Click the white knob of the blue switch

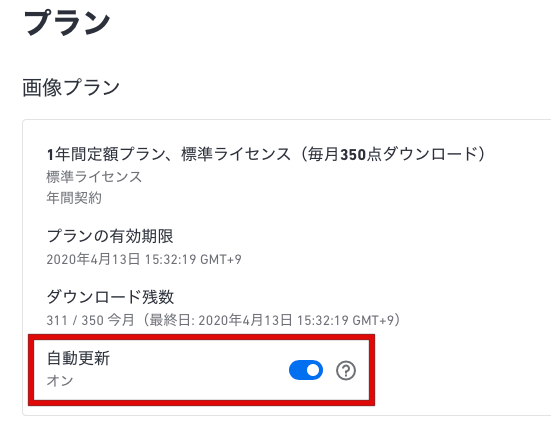click(x=312, y=370)
